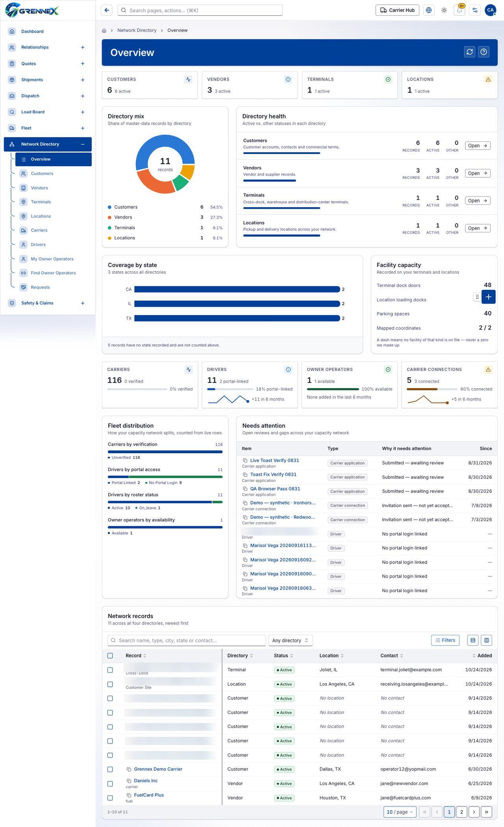Click the info icon on the Vendors card

point(288,80)
